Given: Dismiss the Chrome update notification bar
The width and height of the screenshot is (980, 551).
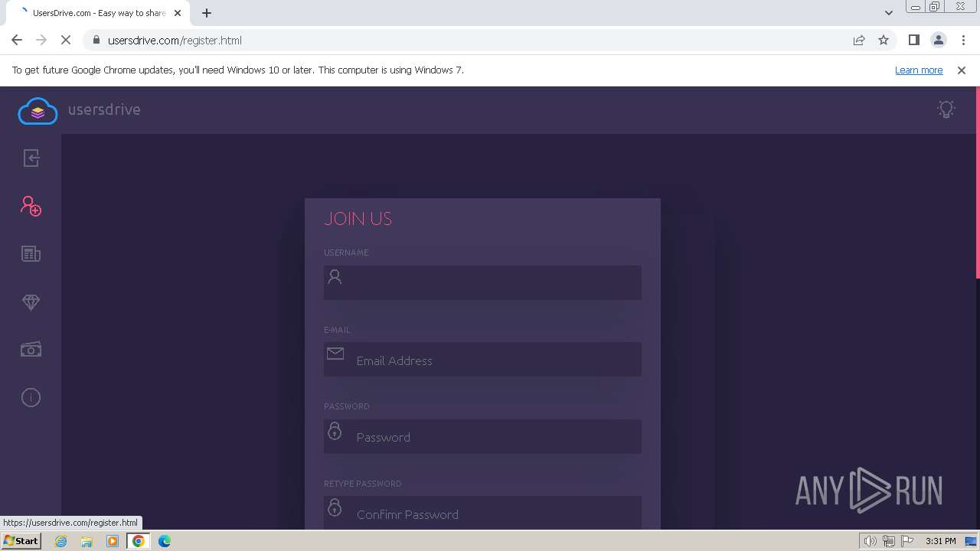Looking at the screenshot, I should point(962,70).
